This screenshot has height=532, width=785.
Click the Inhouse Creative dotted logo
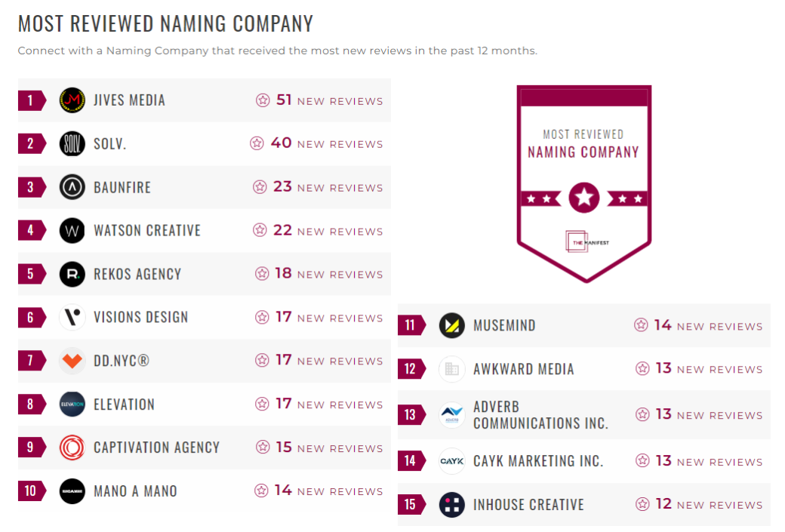click(x=453, y=504)
